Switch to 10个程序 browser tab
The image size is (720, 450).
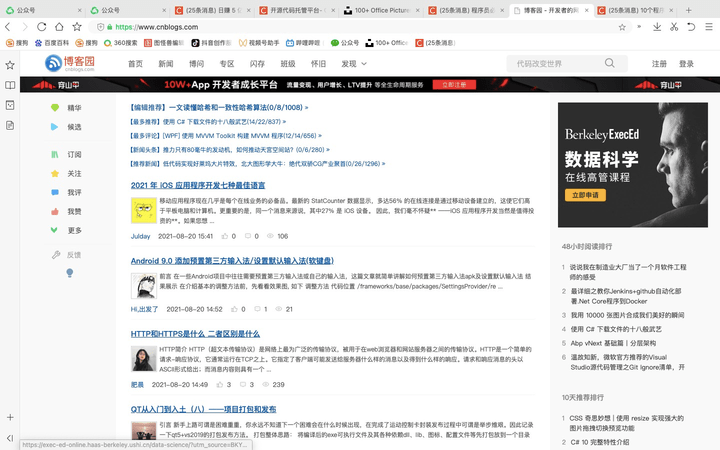635,10
